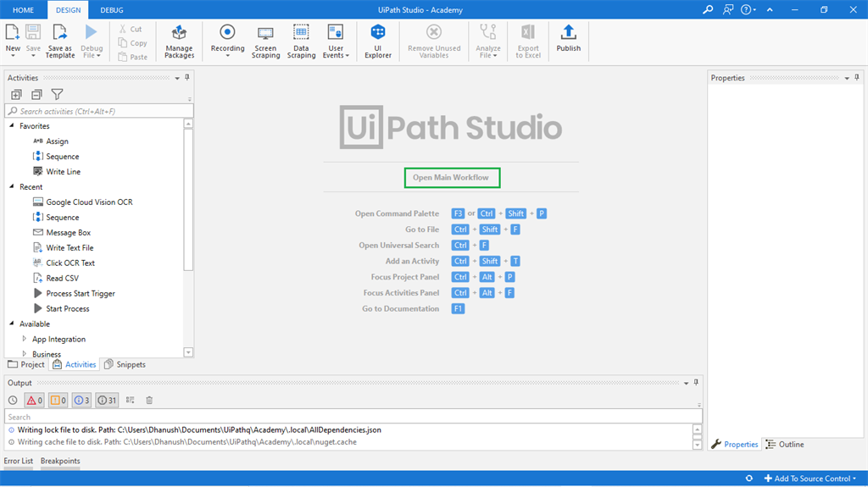
Task: Pin the Output panel
Action: (x=696, y=383)
